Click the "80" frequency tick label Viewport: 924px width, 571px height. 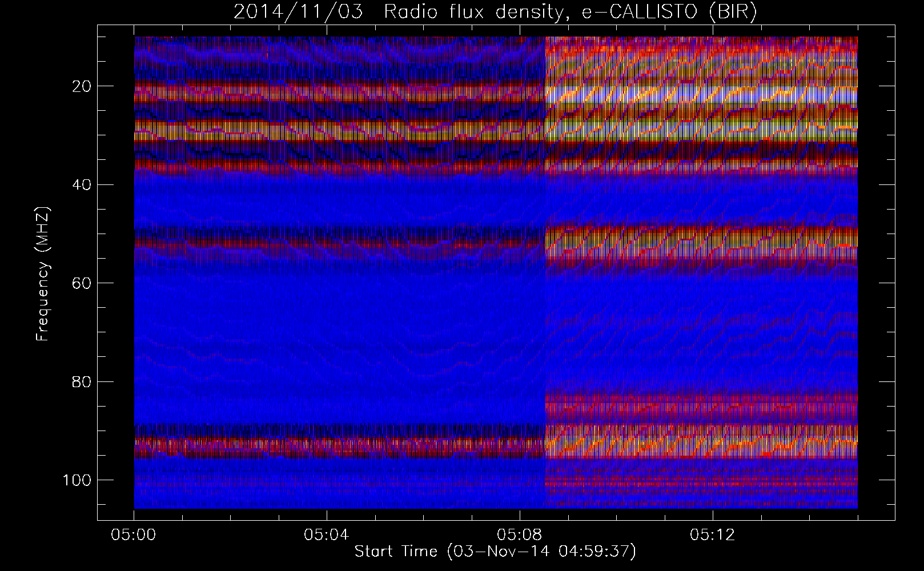pyautogui.click(x=82, y=381)
